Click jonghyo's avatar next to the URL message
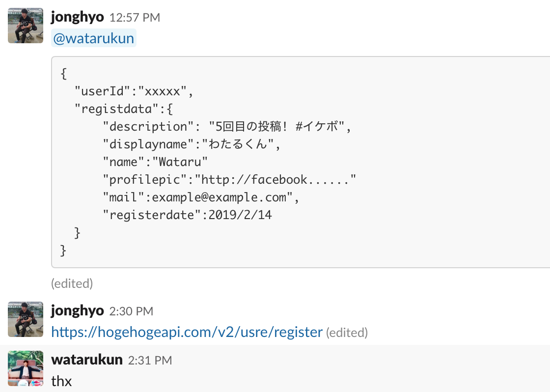This screenshot has height=392, width=550. 25,319
